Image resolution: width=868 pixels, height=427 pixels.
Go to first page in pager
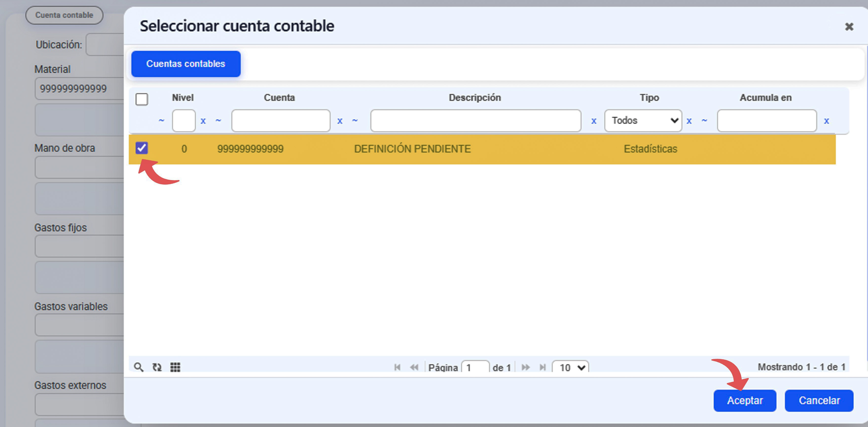tap(397, 367)
